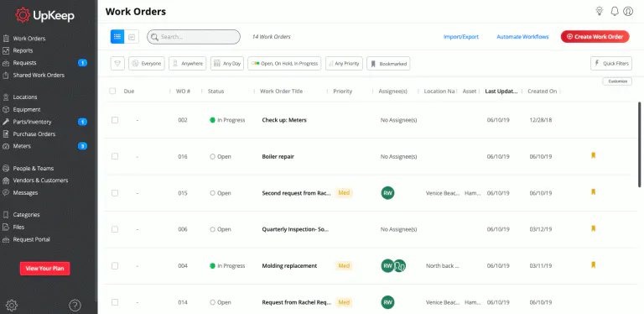644x314 pixels.
Task: Check Quarterly Inspection row checkbox
Action: tap(115, 229)
